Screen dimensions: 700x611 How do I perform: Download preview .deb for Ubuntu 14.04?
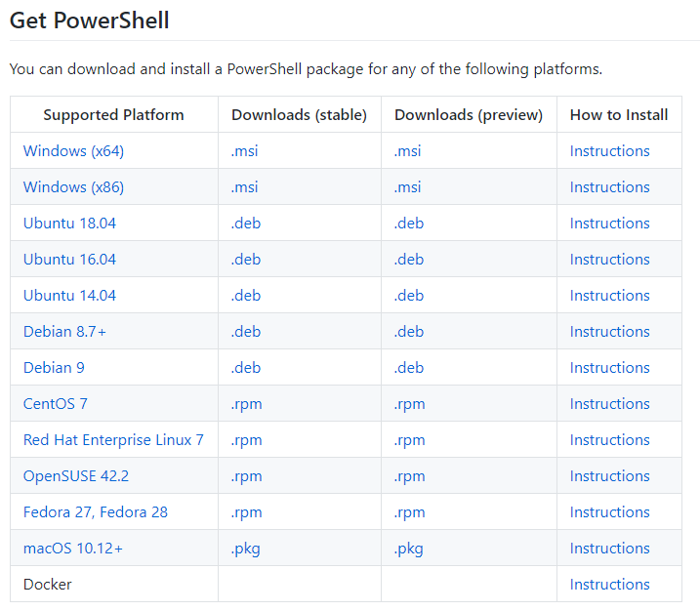pyautogui.click(x=409, y=296)
